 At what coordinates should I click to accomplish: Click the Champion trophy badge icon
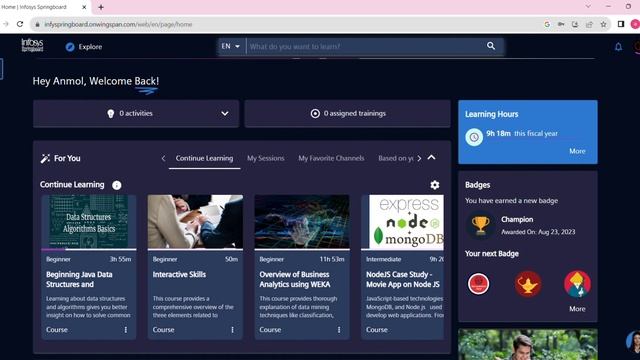[x=480, y=225]
